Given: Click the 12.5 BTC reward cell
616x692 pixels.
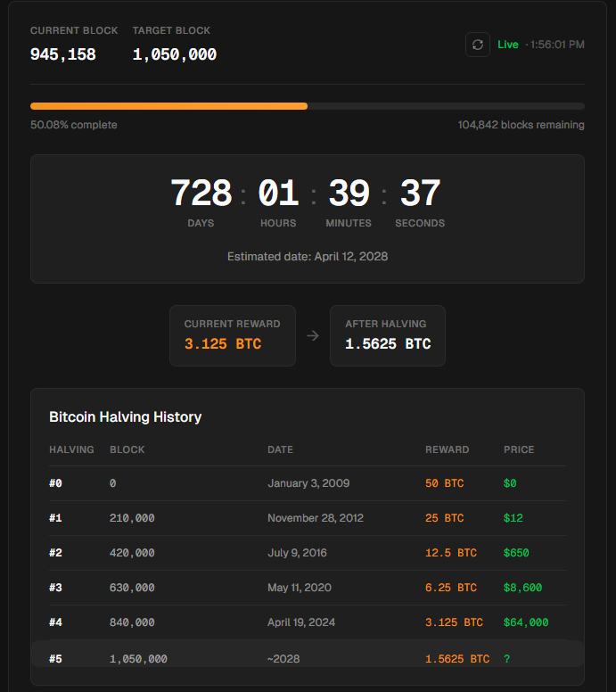Looking at the screenshot, I should click(451, 553).
